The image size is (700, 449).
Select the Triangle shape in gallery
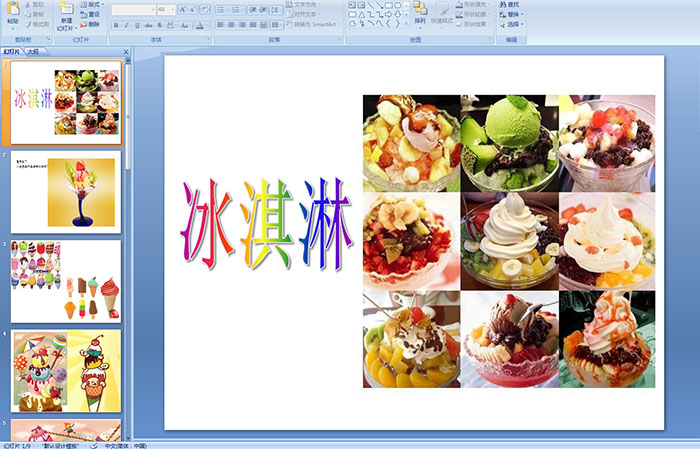tap(362, 15)
